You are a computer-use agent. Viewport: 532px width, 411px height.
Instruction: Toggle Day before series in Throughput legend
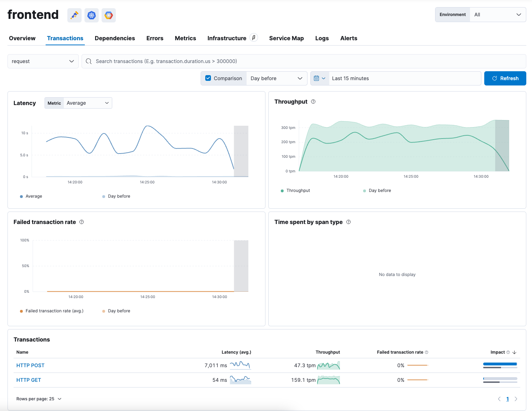(379, 191)
